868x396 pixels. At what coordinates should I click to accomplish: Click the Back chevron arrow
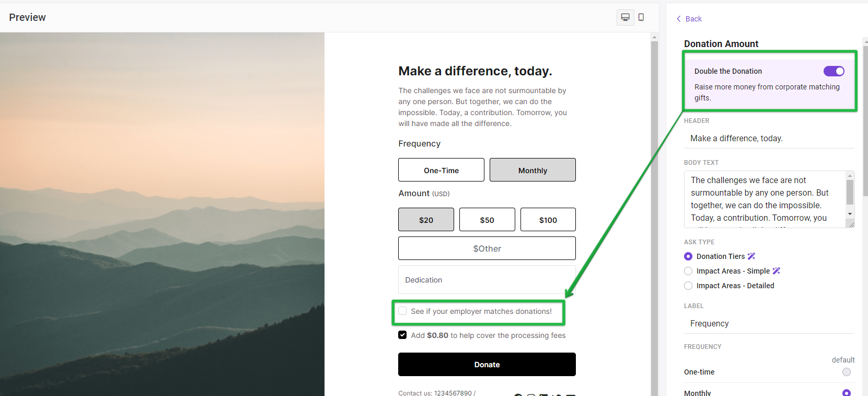point(679,19)
